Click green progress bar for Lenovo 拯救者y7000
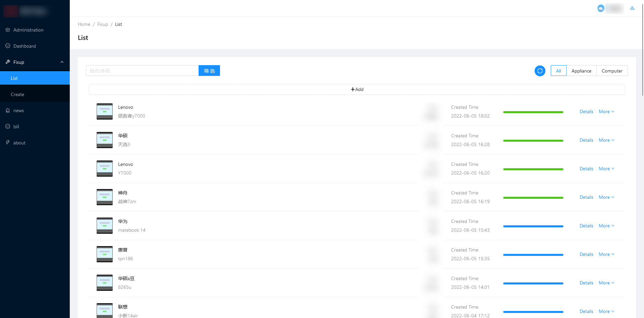This screenshot has width=644, height=318. pyautogui.click(x=533, y=112)
